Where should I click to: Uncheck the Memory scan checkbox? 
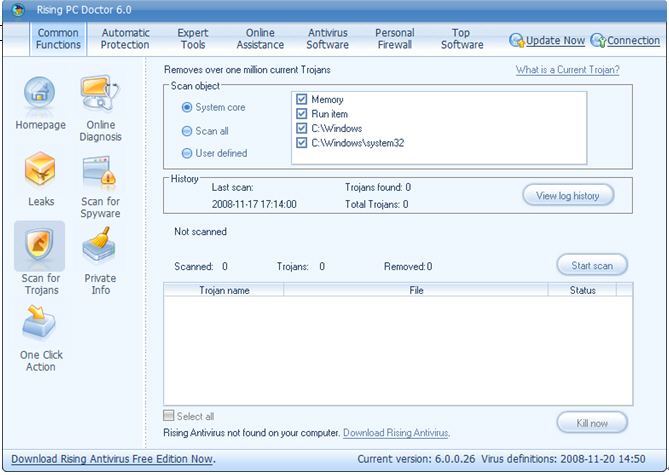tap(301, 100)
